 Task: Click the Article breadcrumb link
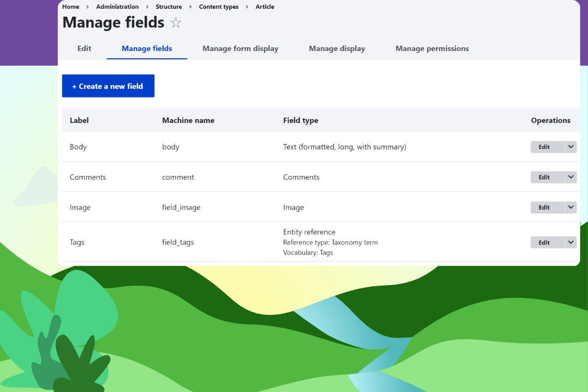pos(265,6)
